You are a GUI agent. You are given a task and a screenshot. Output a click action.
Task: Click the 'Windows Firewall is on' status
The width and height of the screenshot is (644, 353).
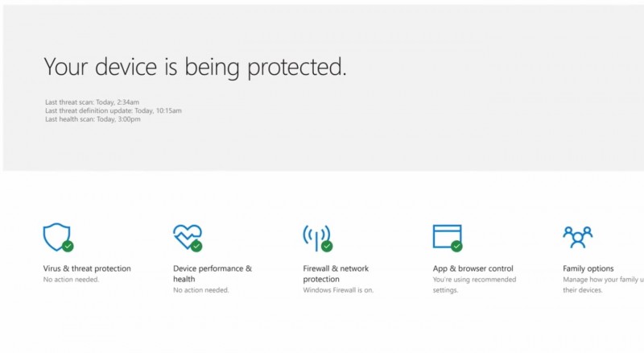[338, 290]
